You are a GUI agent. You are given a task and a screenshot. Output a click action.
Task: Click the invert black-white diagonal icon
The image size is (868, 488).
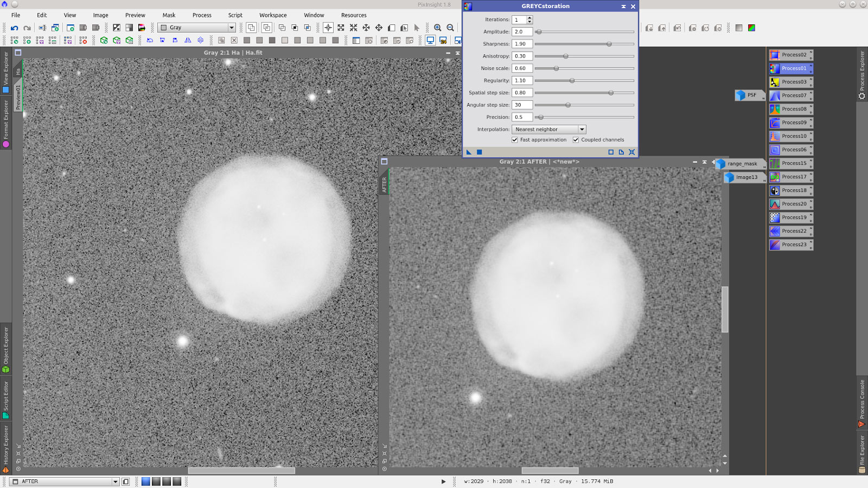coord(116,28)
